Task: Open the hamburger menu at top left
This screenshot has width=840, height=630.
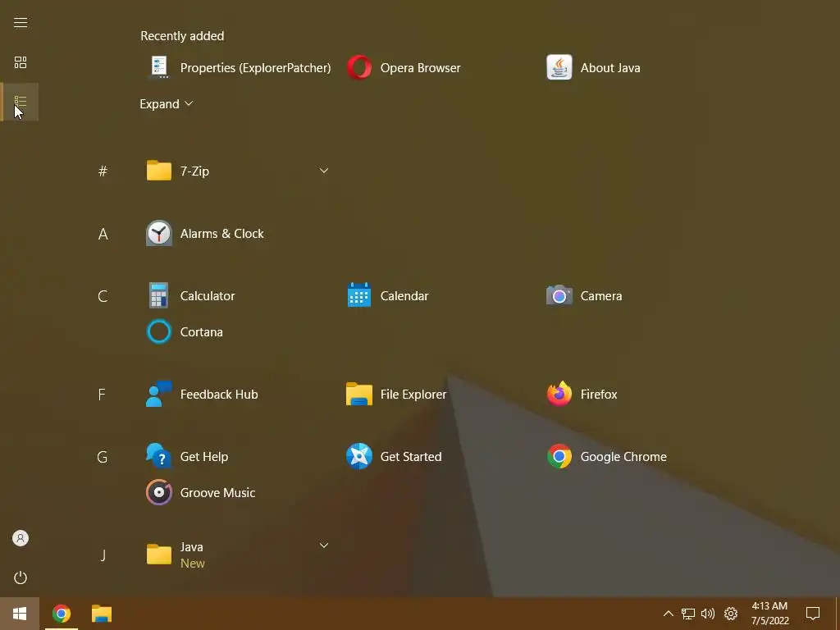Action: pyautogui.click(x=21, y=22)
